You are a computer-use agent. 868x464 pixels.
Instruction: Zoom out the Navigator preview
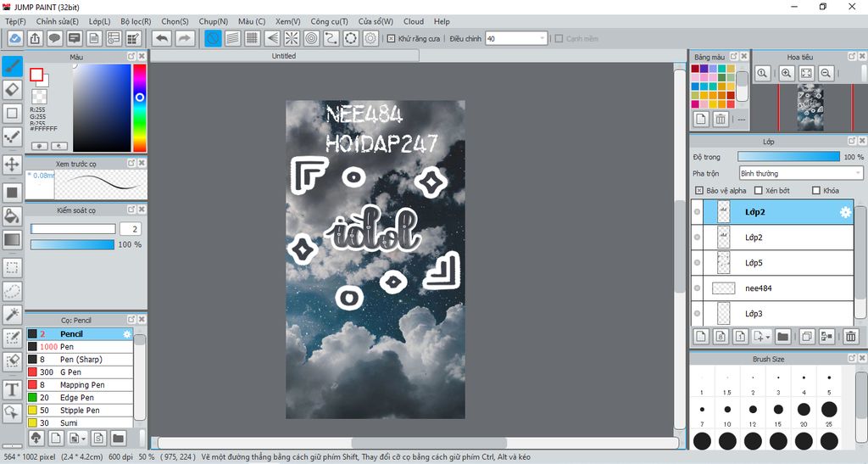tap(826, 73)
